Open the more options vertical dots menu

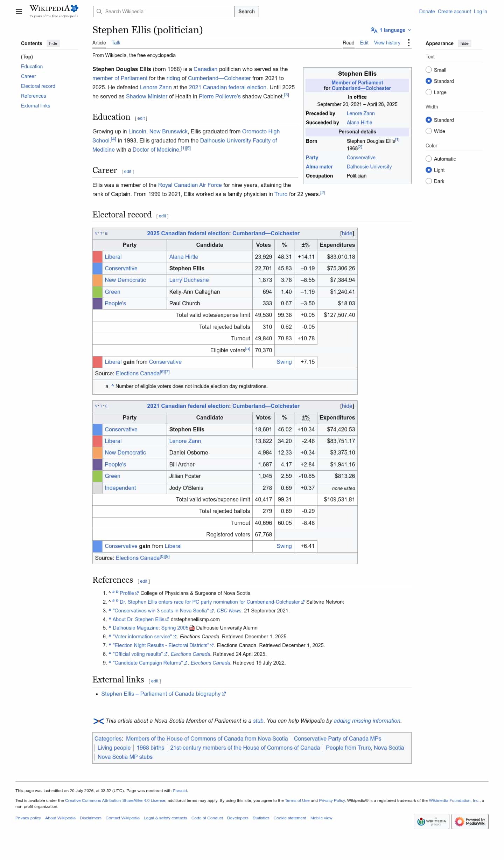(x=408, y=43)
